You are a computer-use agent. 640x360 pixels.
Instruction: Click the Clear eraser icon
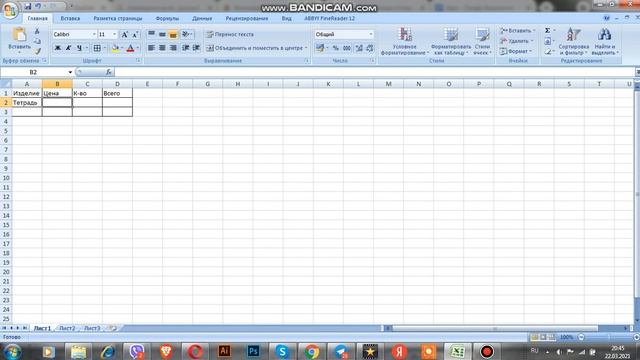click(547, 52)
